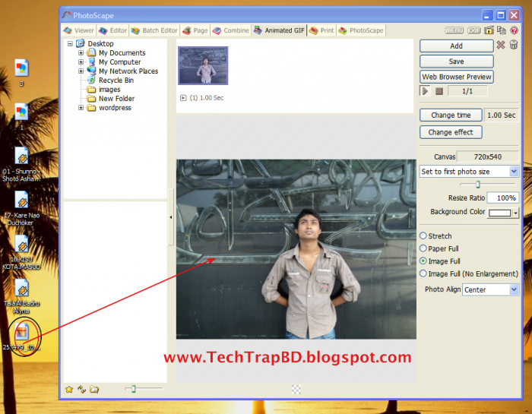Viewport: 532px width, 414px height.
Task: Select the Animated GIF tab
Action: (x=279, y=30)
